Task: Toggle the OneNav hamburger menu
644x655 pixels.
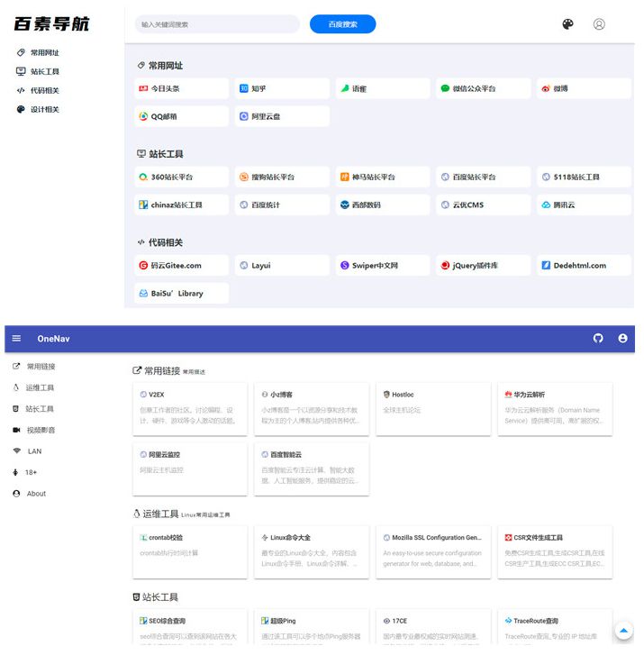Action: pyautogui.click(x=16, y=339)
